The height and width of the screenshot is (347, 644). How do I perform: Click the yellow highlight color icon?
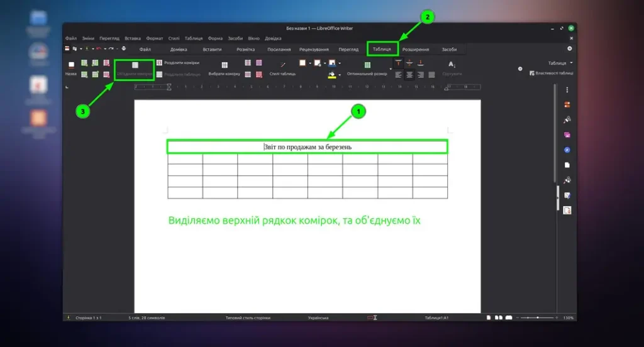pos(332,75)
